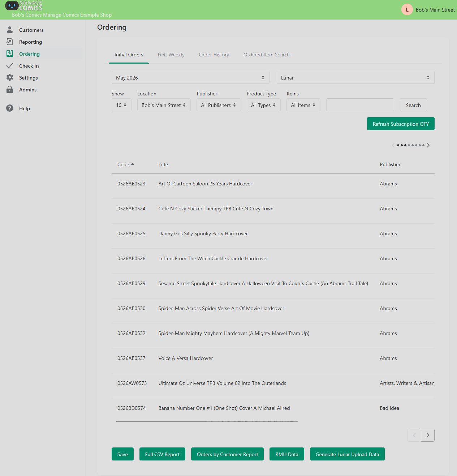Viewport: 457px width, 476px height.
Task: Click the Admins lock icon
Action: [10, 89]
